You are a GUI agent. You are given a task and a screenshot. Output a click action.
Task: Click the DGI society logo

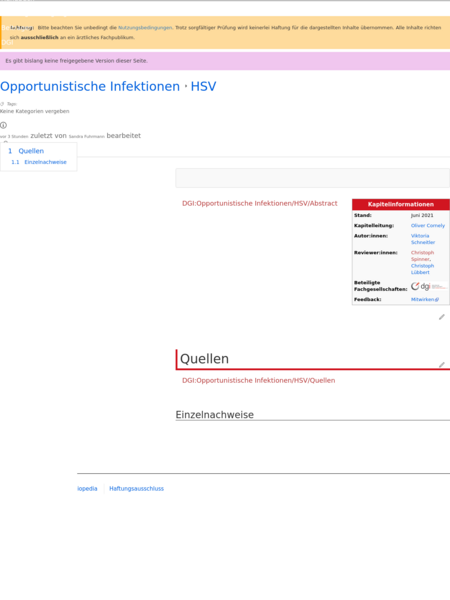[x=429, y=286]
